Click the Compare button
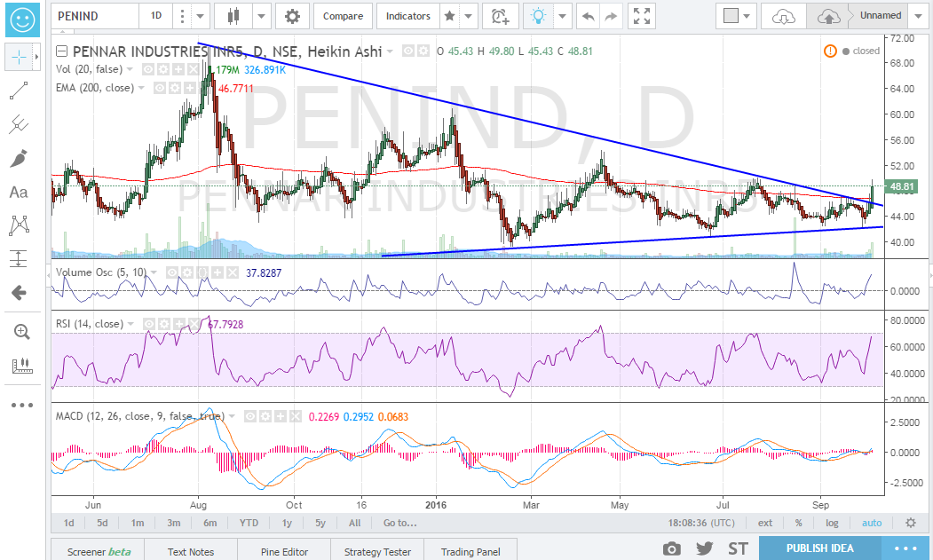933x560 pixels. tap(343, 17)
